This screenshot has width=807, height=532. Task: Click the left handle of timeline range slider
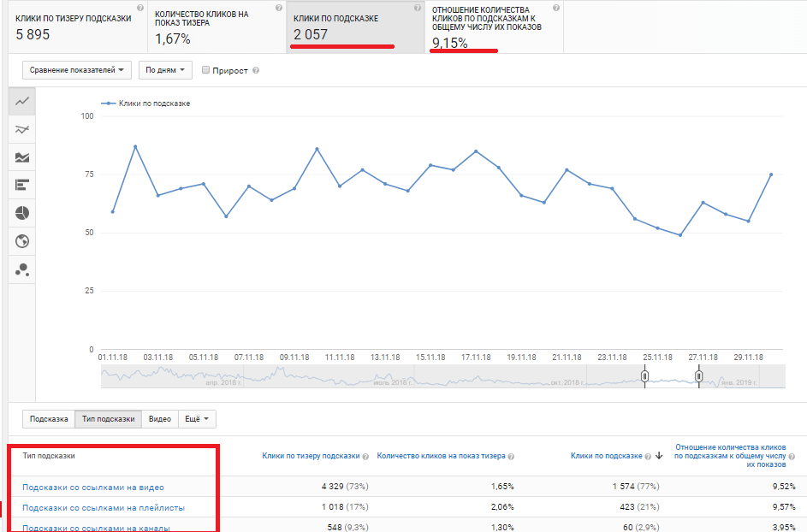coord(645,376)
